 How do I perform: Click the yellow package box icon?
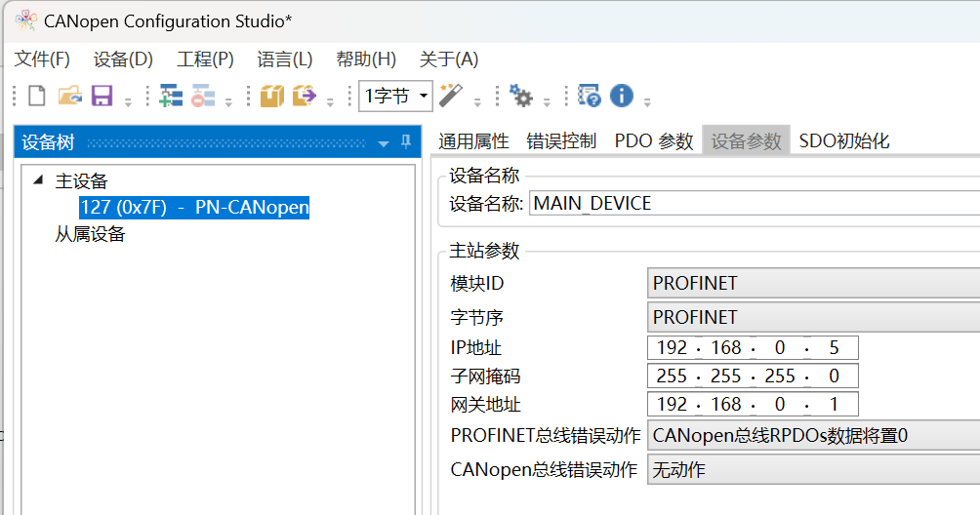(x=271, y=97)
